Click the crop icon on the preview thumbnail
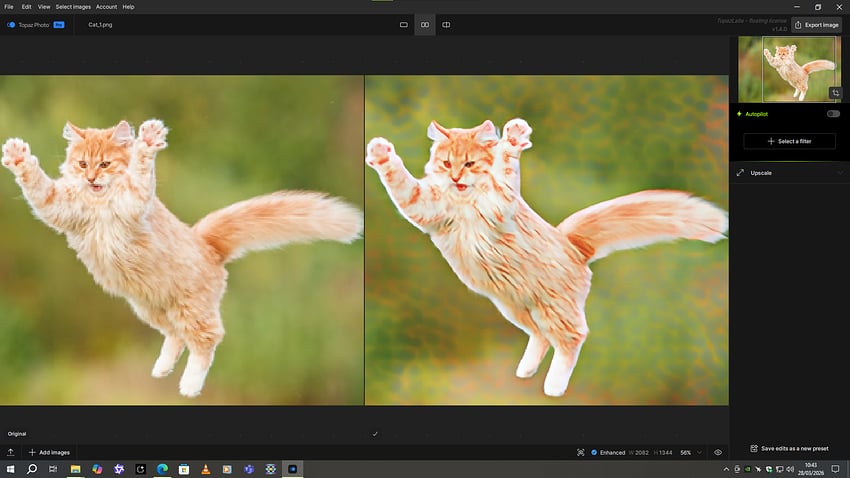 click(x=835, y=93)
